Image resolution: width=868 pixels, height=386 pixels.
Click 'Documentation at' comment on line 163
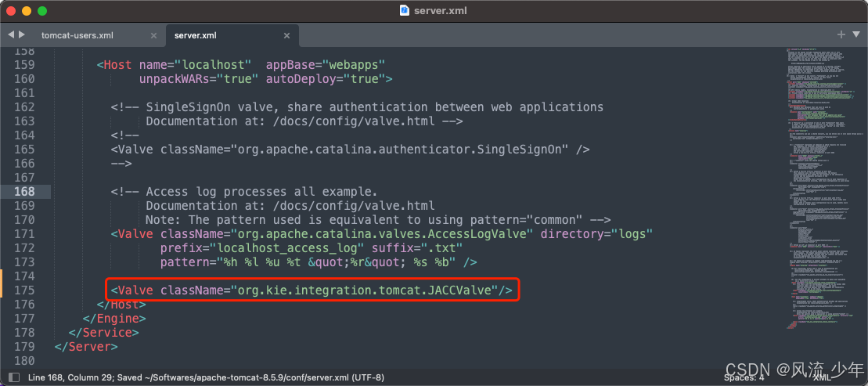coord(304,121)
